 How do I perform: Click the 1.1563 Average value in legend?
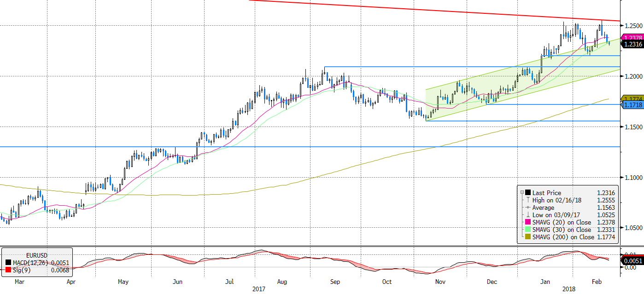point(606,208)
